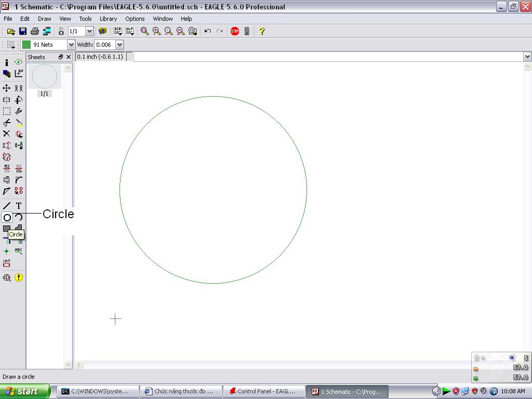Toggle the Show eye tool
532x399 pixels.
click(x=19, y=62)
